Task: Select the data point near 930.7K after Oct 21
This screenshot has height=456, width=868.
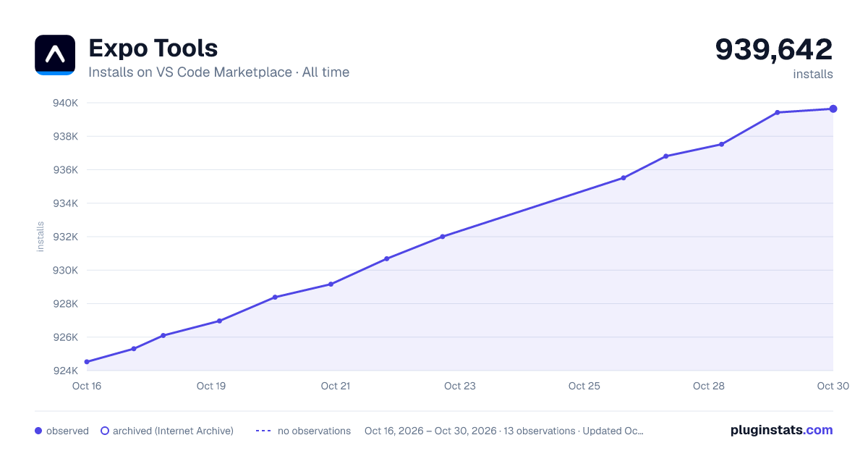Action: click(x=387, y=258)
